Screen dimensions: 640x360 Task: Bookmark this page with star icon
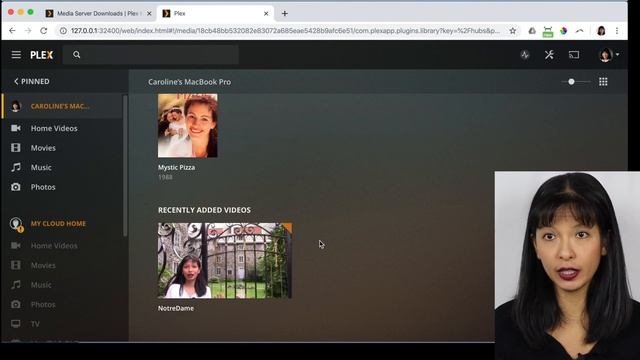tap(513, 31)
